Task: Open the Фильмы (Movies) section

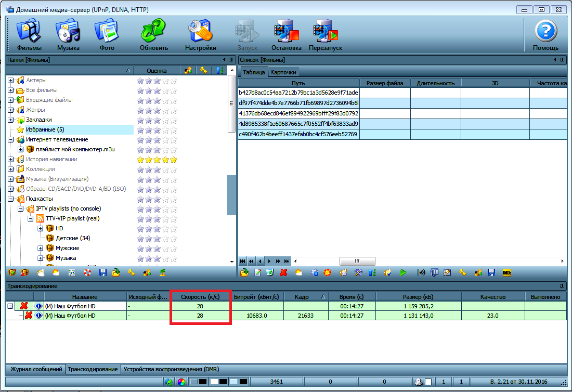Action: pyautogui.click(x=29, y=34)
